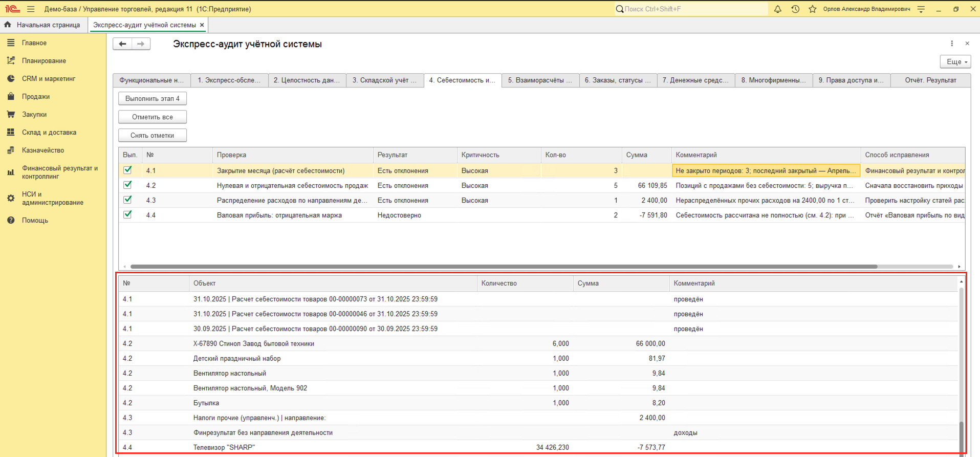This screenshot has width=980, height=457.
Task: Click the CRM и маркетинг pie icon
Action: 11,79
